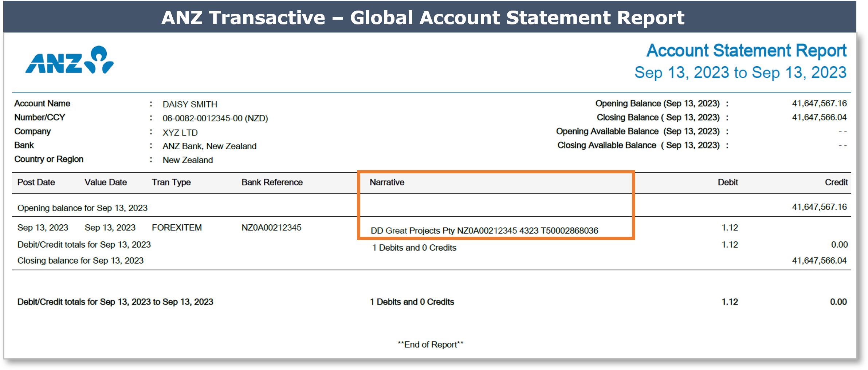This screenshot has width=868, height=370.
Task: Click the End of Report marker
Action: pyautogui.click(x=430, y=345)
